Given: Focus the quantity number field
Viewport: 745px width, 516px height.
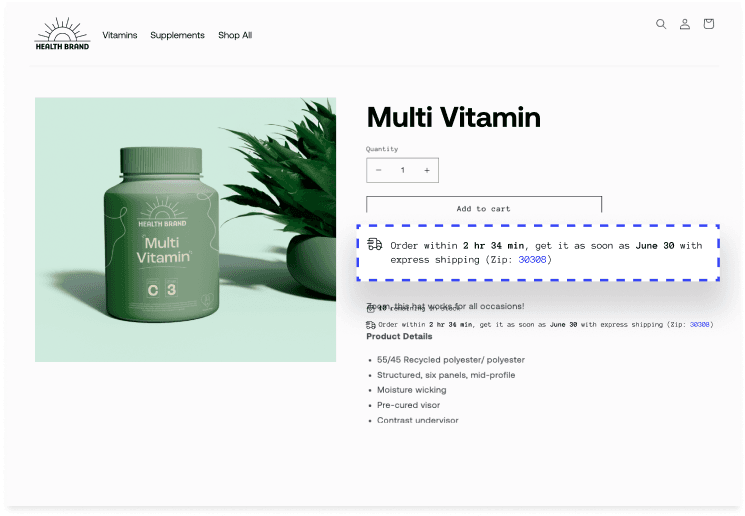Looking at the screenshot, I should [402, 170].
